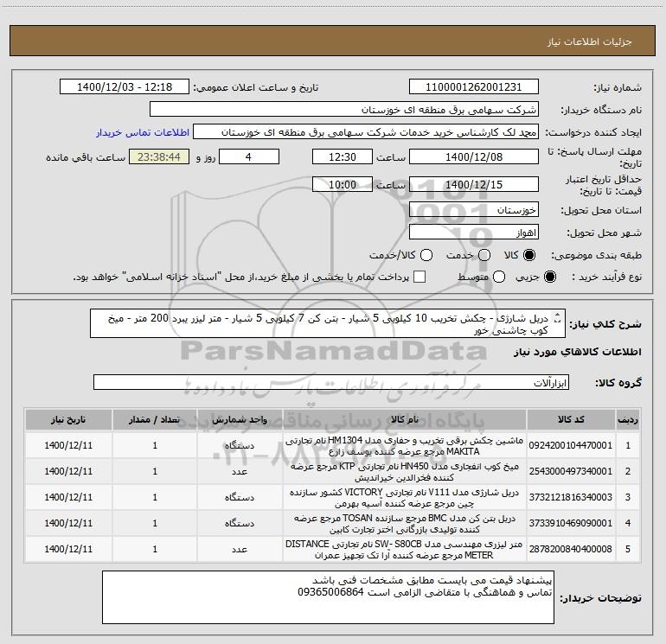This screenshot has height=644, width=666.
Task: Click the ردیف column header
Action: coord(628,419)
